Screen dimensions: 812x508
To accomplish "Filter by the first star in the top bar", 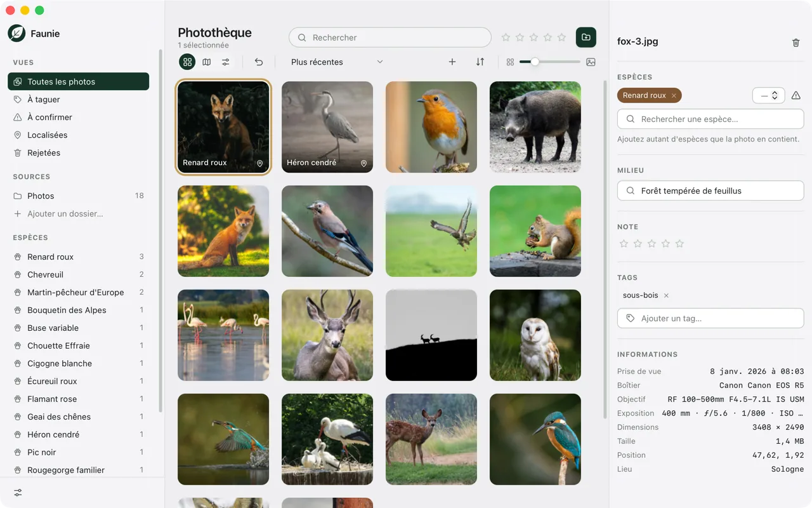I will [x=506, y=37].
